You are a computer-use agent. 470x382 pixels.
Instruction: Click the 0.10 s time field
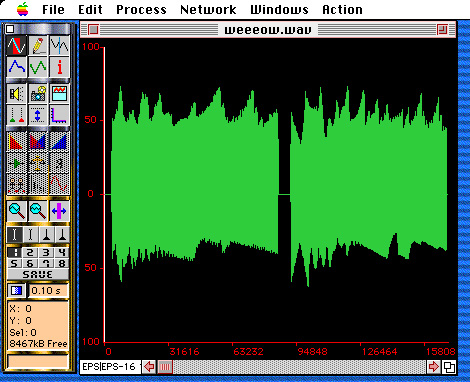click(48, 291)
